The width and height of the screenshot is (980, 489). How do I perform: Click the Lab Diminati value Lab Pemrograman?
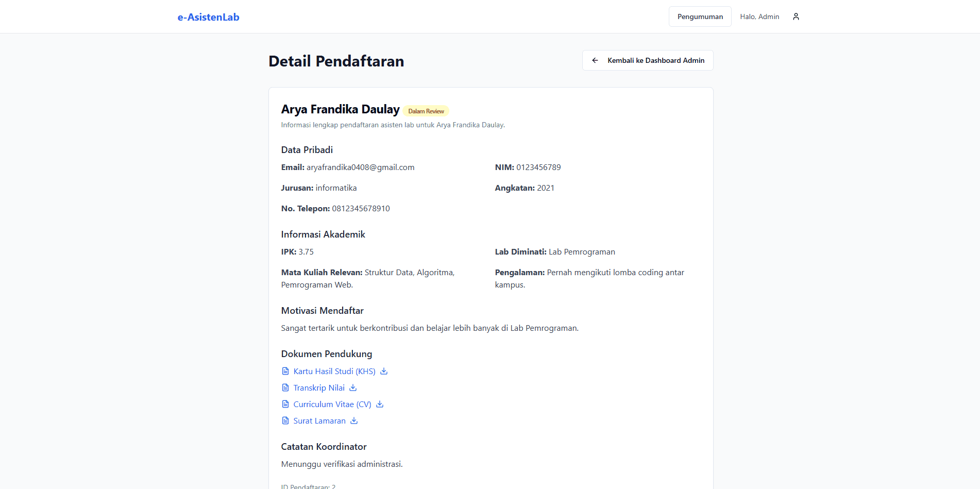[x=582, y=251]
